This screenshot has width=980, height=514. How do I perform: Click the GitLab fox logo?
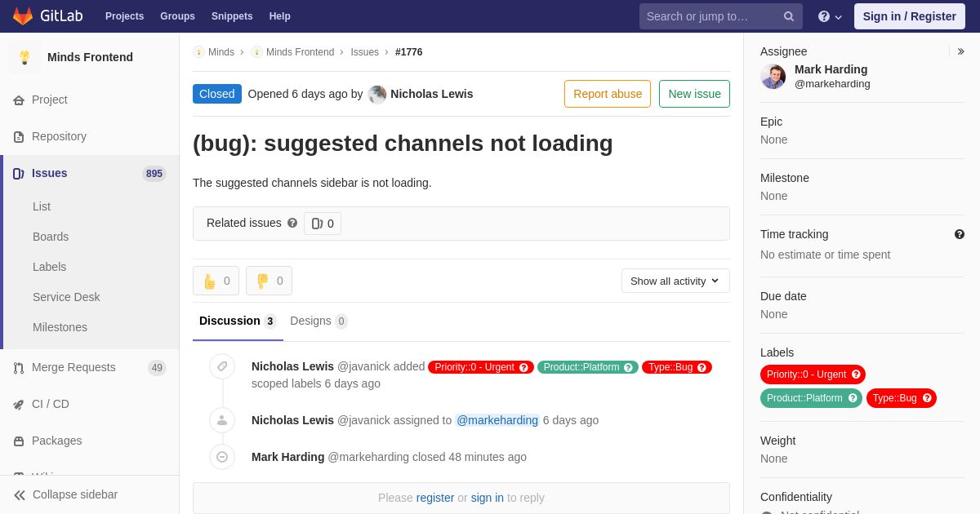23,16
